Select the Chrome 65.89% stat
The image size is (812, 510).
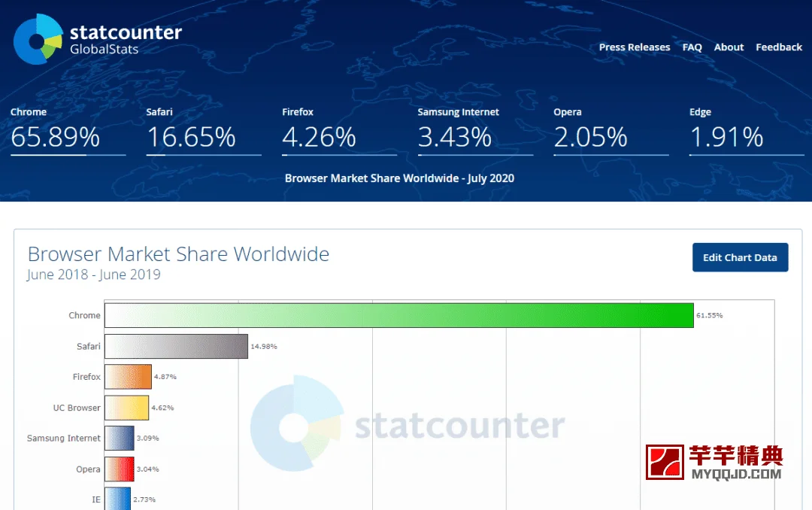(x=68, y=131)
